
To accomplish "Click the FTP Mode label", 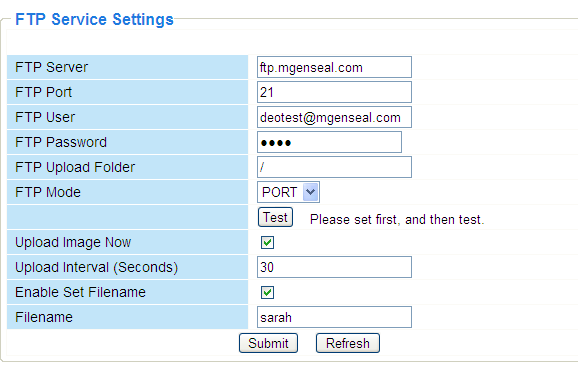I will click(x=48, y=192).
